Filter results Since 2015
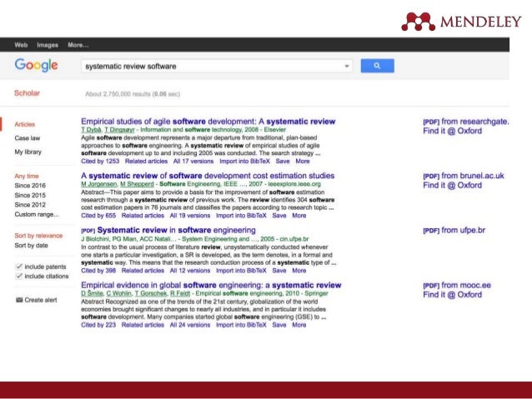The image size is (532, 399). 30,195
